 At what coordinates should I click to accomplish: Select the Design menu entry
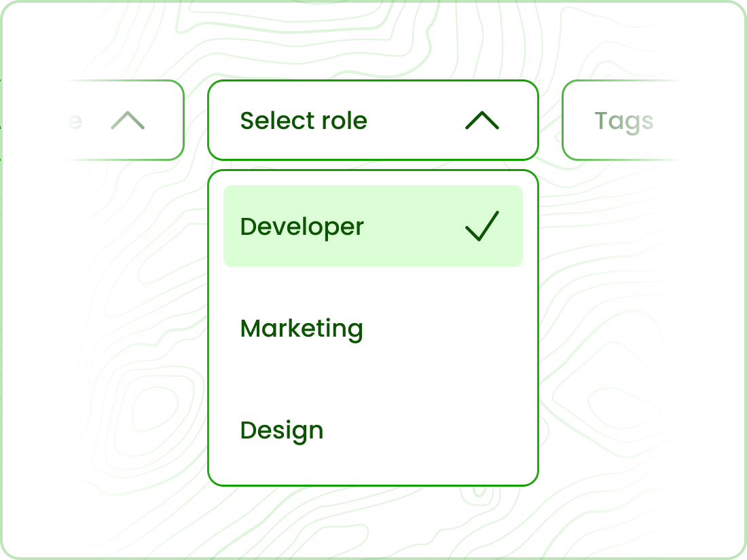tap(282, 430)
